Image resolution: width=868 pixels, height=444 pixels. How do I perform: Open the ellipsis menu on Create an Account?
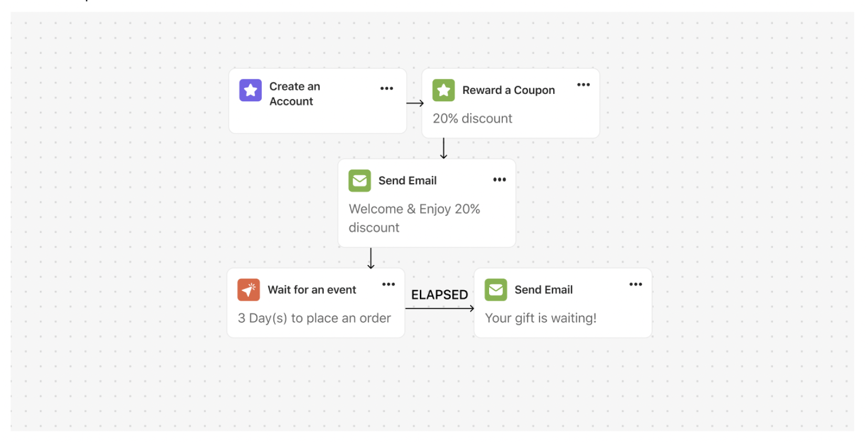387,88
